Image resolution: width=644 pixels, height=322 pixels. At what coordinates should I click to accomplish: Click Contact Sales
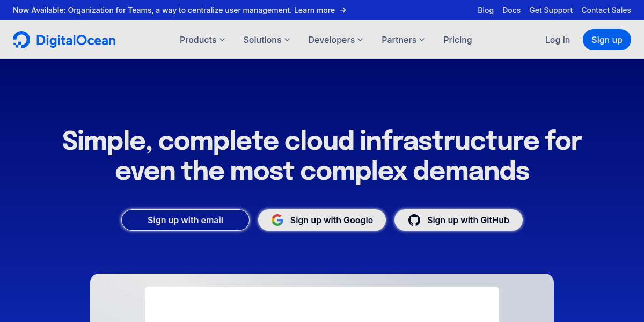(x=606, y=10)
